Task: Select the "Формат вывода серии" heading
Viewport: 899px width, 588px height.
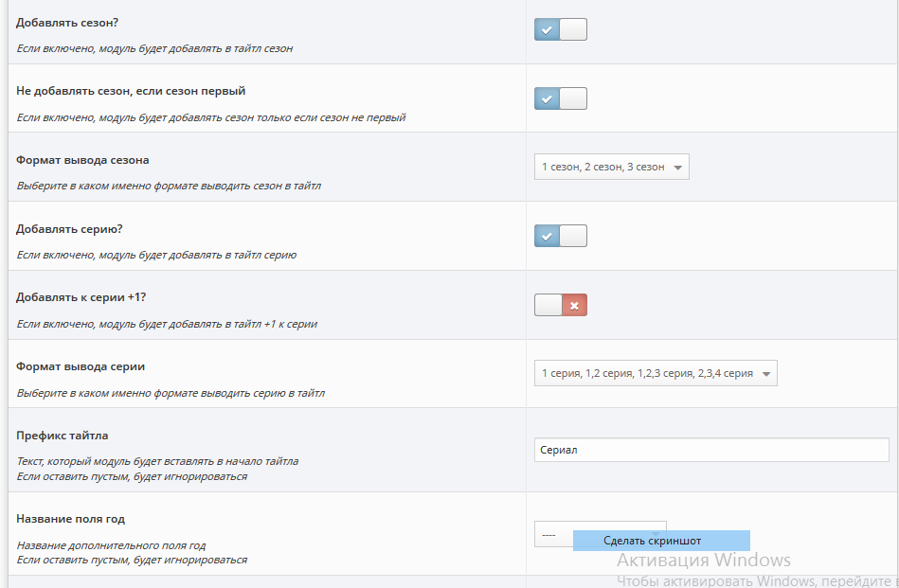Action: click(x=81, y=366)
